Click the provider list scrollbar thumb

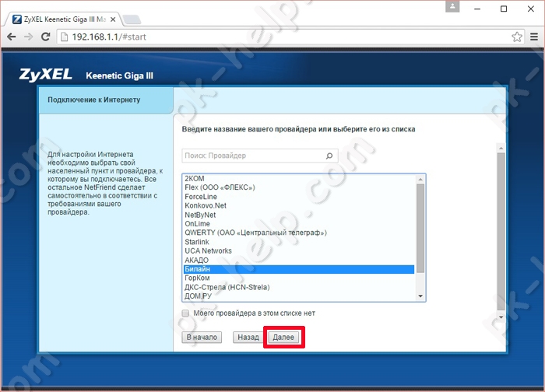coord(420,228)
